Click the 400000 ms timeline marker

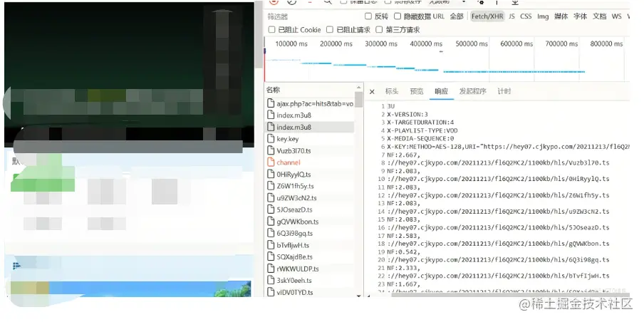pyautogui.click(x=426, y=43)
